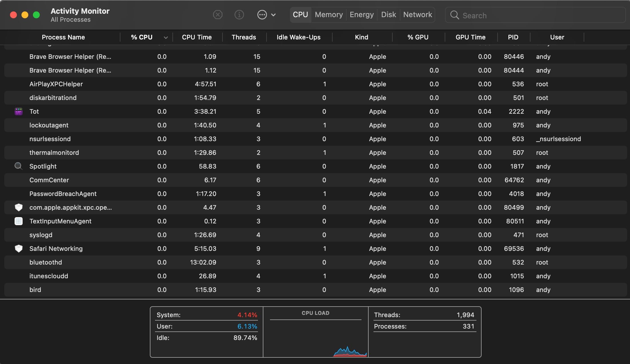
Task: Select the Disk tab
Action: click(388, 15)
